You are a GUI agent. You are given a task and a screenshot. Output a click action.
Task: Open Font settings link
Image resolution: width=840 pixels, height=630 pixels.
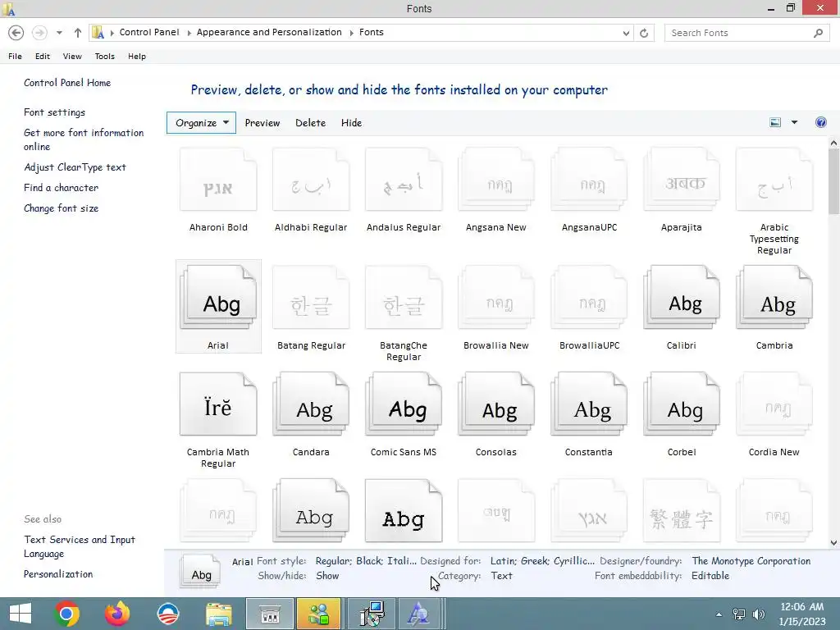[x=55, y=112]
